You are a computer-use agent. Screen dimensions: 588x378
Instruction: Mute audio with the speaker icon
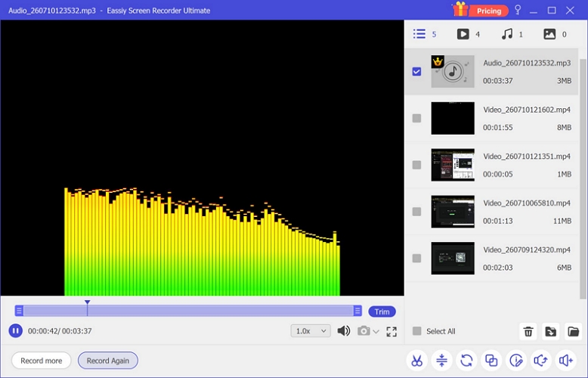pyautogui.click(x=343, y=331)
